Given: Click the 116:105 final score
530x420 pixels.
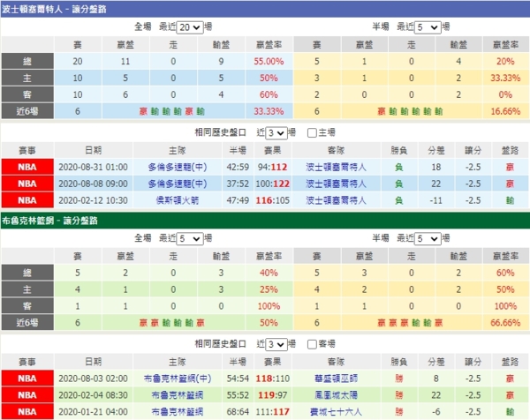Looking at the screenshot, I should pyautogui.click(x=272, y=200).
